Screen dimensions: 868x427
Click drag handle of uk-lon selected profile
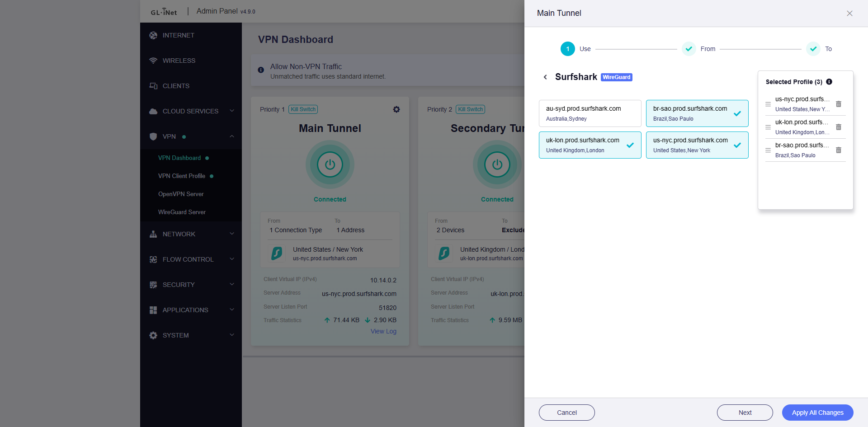pos(768,127)
